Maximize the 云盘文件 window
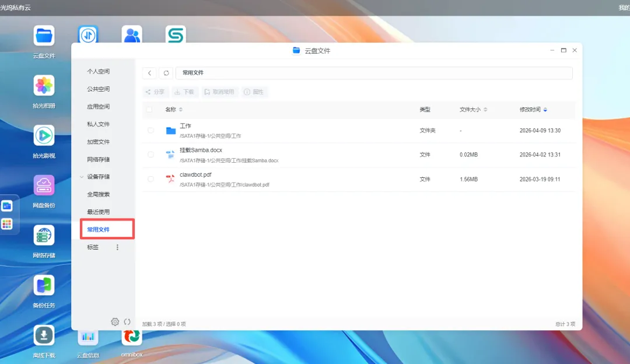 563,50
